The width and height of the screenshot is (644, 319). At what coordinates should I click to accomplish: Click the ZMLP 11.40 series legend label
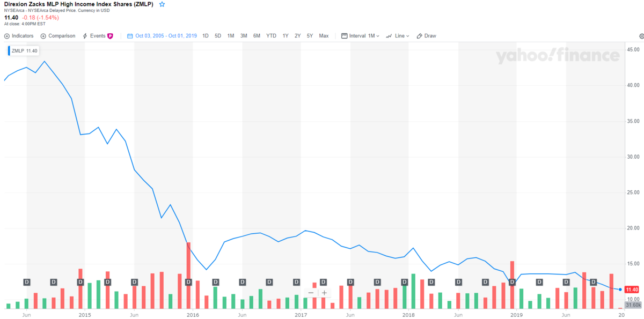point(24,50)
